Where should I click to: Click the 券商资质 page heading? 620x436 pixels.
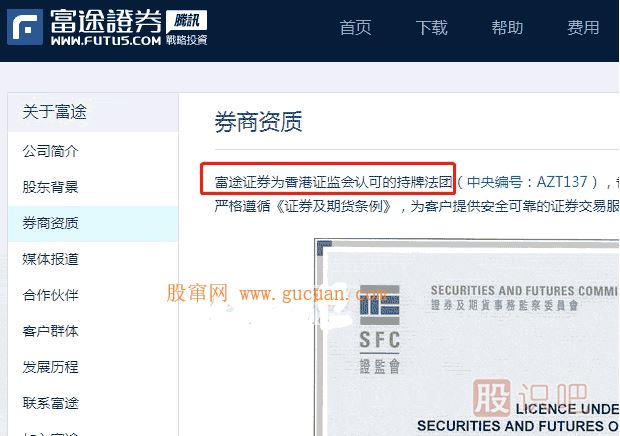click(259, 121)
